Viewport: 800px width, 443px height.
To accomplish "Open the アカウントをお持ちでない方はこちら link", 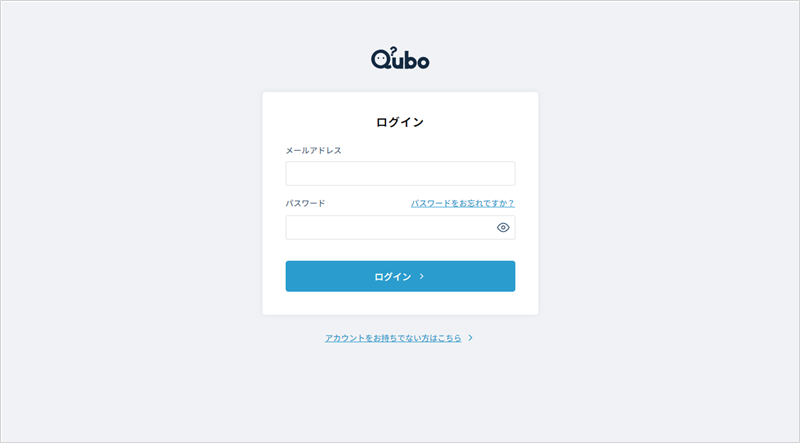I will point(393,339).
